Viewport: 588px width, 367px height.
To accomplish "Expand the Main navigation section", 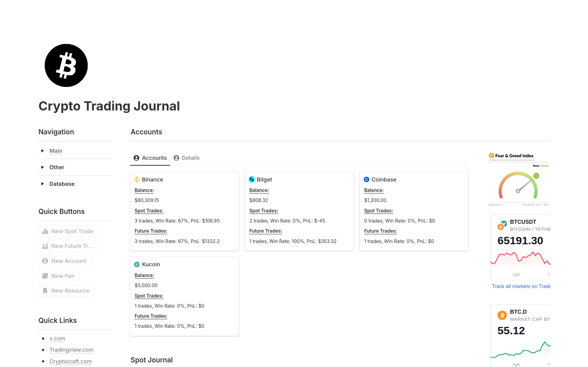I will [42, 151].
